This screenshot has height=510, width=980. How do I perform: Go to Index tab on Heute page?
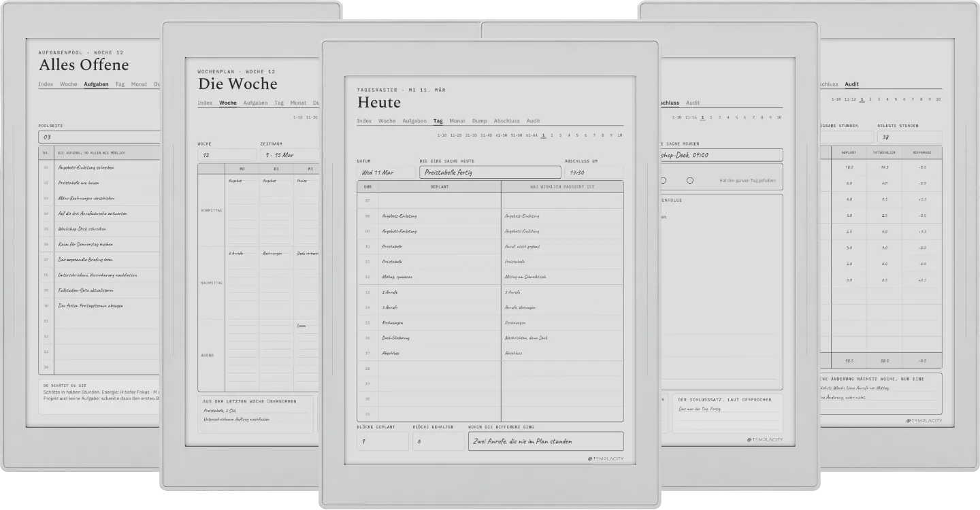[364, 121]
